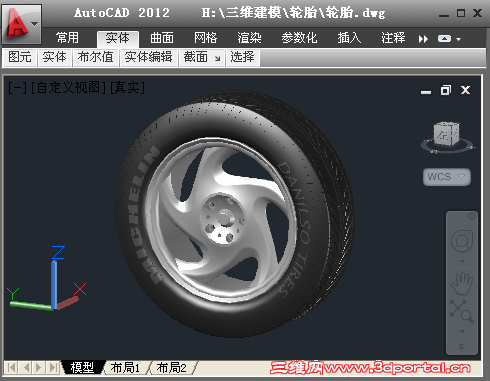Screen dimensions: 490x381
Task: Click the 图元 panel button
Action: pos(20,57)
